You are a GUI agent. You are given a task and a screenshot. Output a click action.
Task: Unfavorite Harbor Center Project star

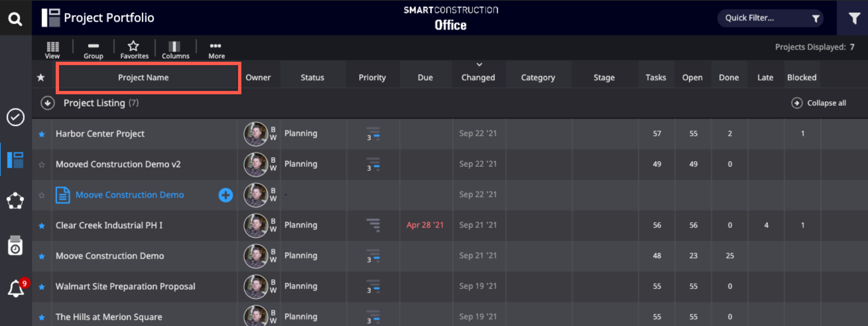tap(42, 134)
